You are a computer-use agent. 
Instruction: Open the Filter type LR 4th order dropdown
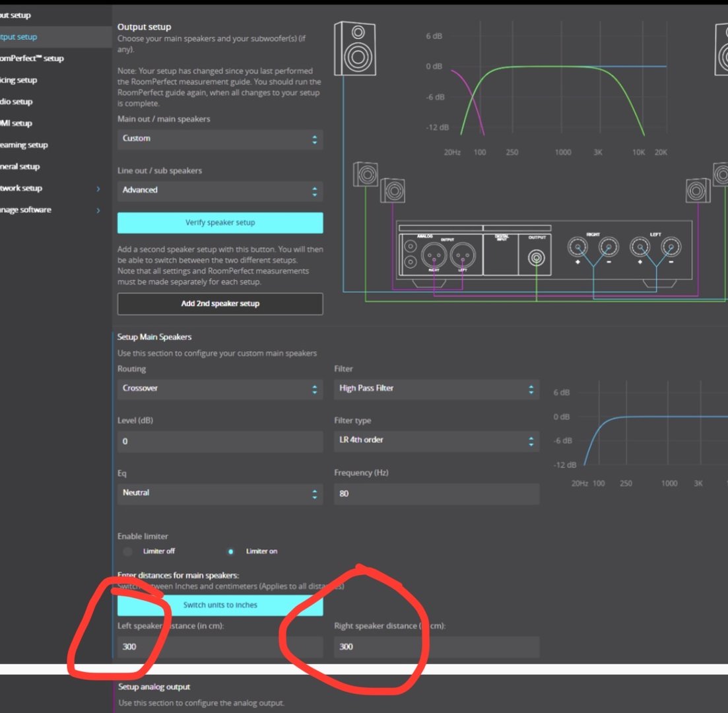pos(436,440)
